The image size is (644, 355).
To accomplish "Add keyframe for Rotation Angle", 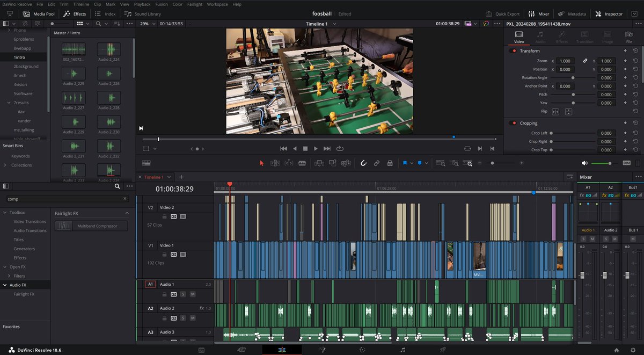I will (x=625, y=78).
